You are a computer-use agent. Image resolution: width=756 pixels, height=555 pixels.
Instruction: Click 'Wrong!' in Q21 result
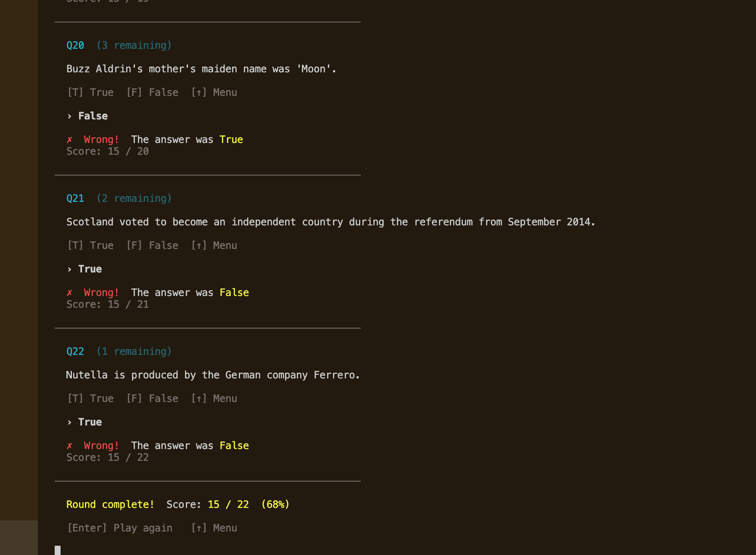pos(101,293)
